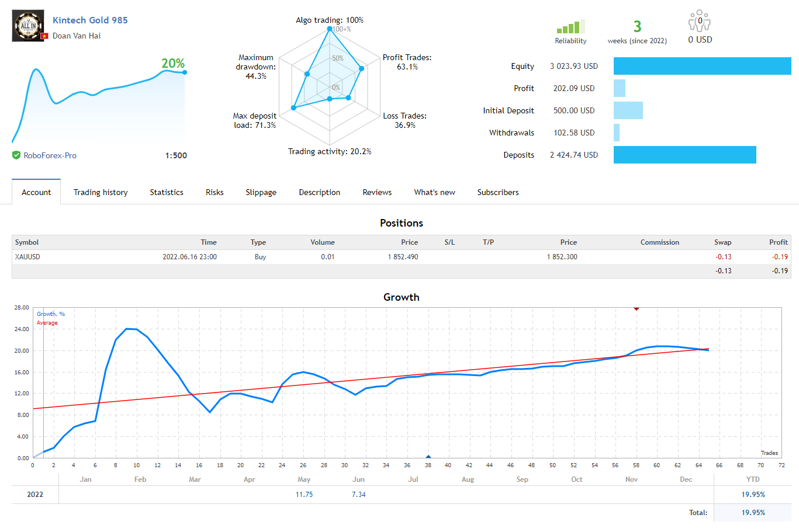Switch to the Slippage tab

click(x=261, y=192)
